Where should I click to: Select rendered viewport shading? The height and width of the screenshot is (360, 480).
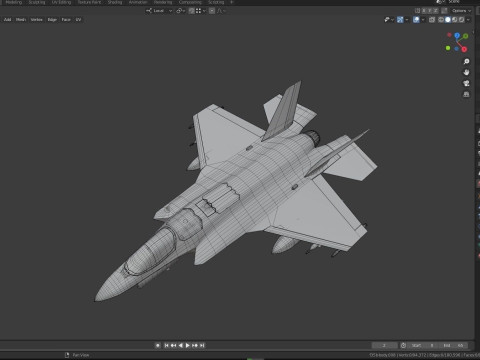462,20
